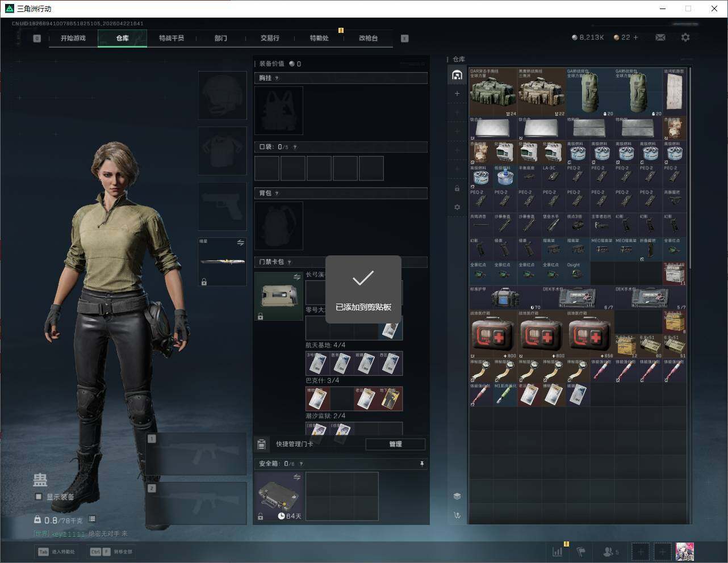This screenshot has width=728, height=563.
Task: Select the melee knife item thumbnail
Action: (223, 262)
